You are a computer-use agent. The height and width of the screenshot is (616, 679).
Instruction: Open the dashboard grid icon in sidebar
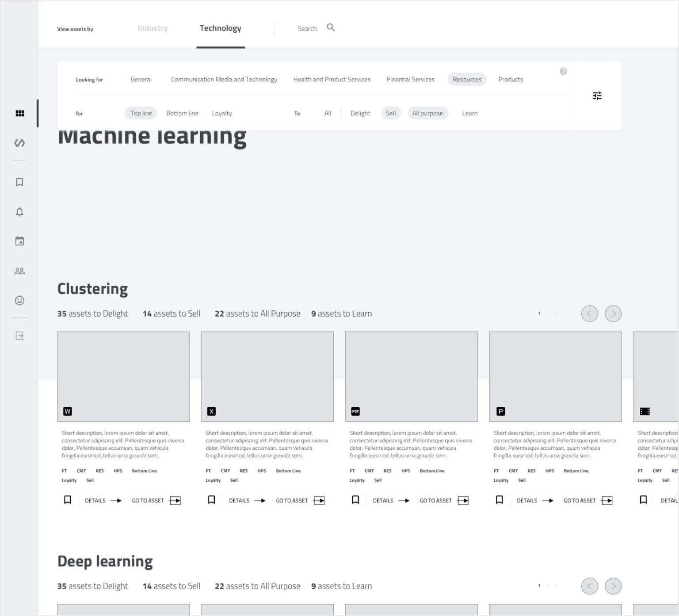tap(19, 113)
